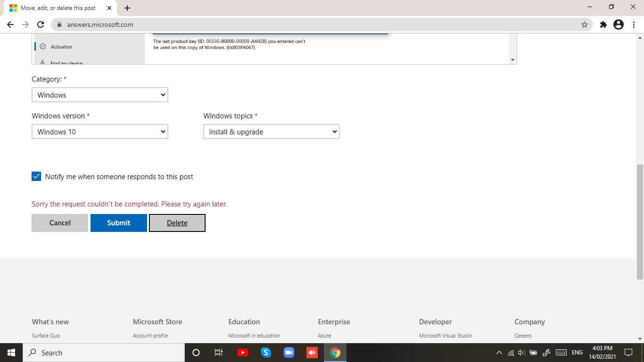The width and height of the screenshot is (644, 362).
Task: Open the Windows Start menu
Action: 11,353
